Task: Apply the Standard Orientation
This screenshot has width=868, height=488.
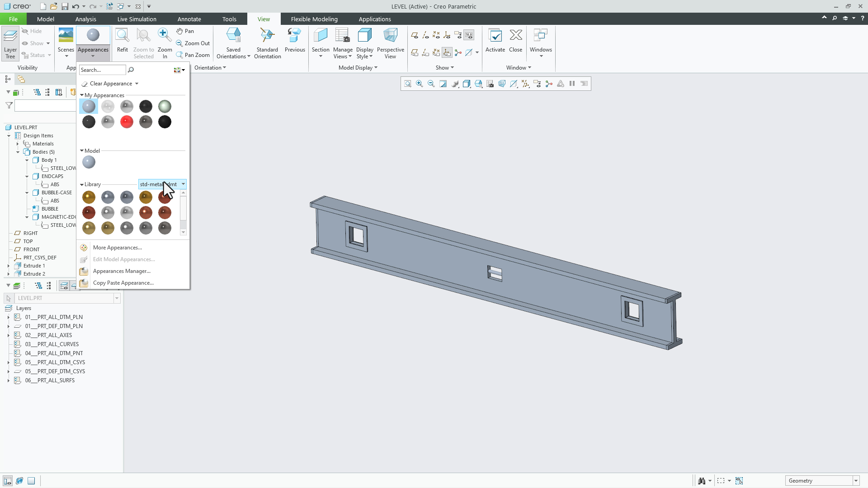Action: point(267,43)
